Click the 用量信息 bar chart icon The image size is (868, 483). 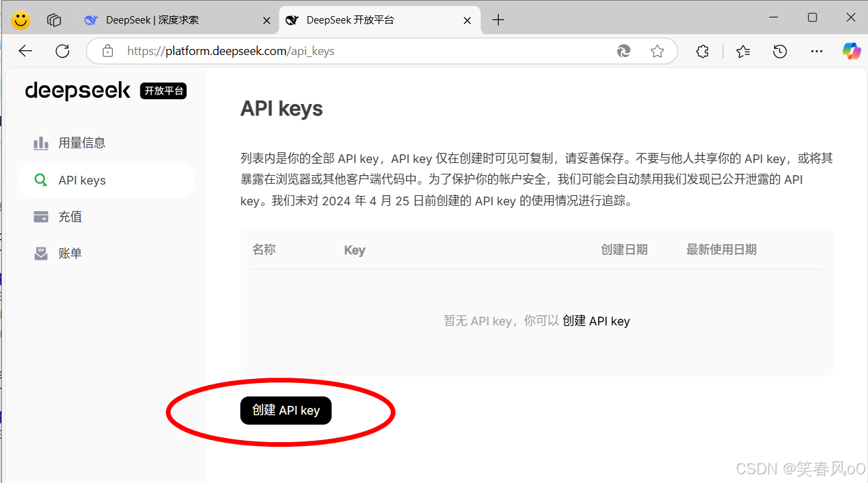tap(41, 143)
